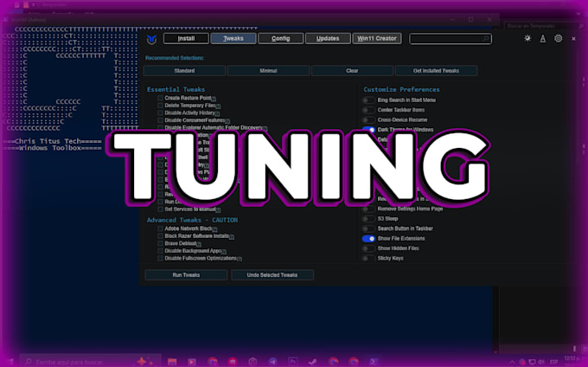Open Telegram from the taskbar
588x367 pixels.
pos(272,362)
